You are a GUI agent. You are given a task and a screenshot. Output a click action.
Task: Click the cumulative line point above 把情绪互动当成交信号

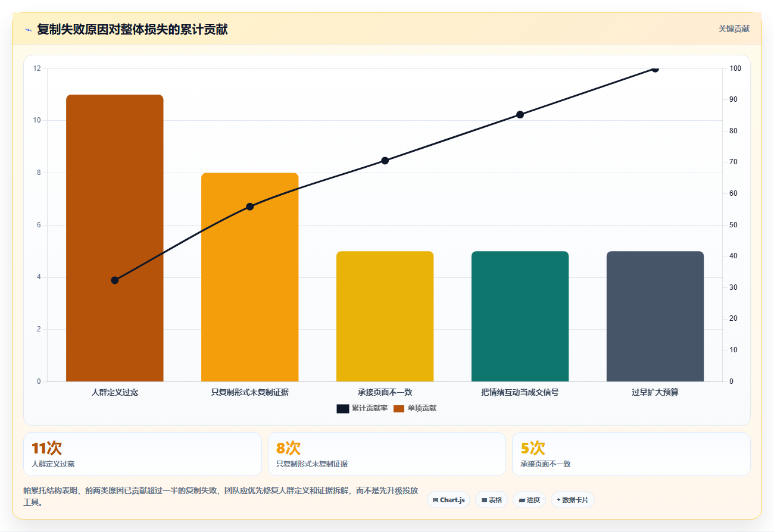[x=520, y=114]
